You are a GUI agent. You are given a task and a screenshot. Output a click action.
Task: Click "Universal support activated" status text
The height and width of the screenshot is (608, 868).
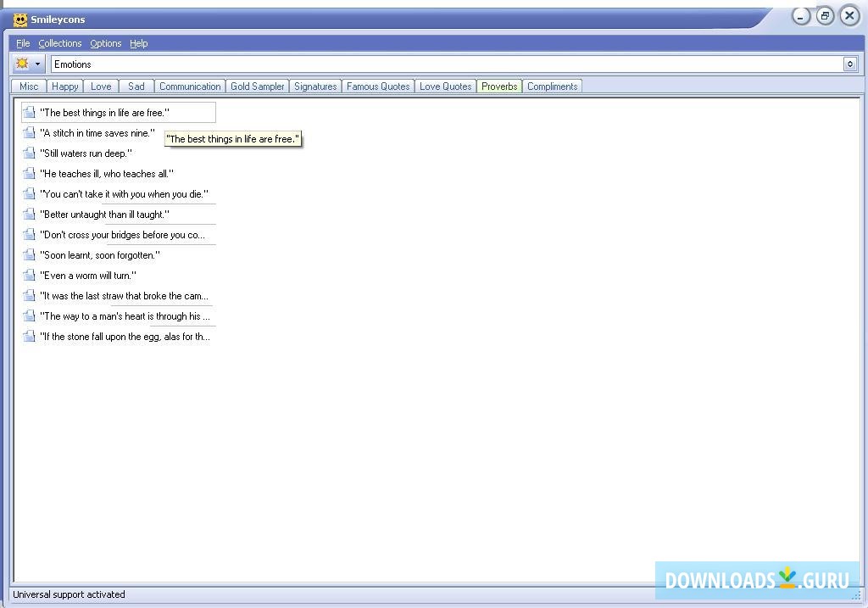69,594
